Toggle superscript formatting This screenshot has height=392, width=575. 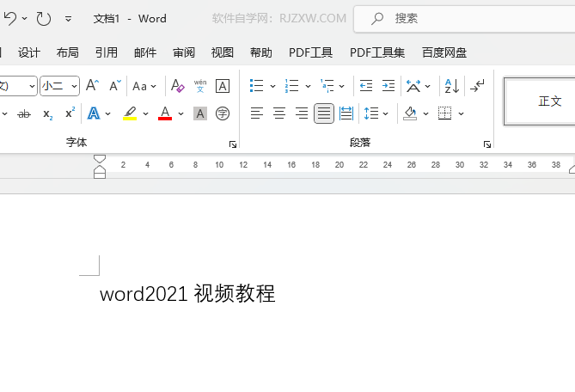(x=70, y=113)
